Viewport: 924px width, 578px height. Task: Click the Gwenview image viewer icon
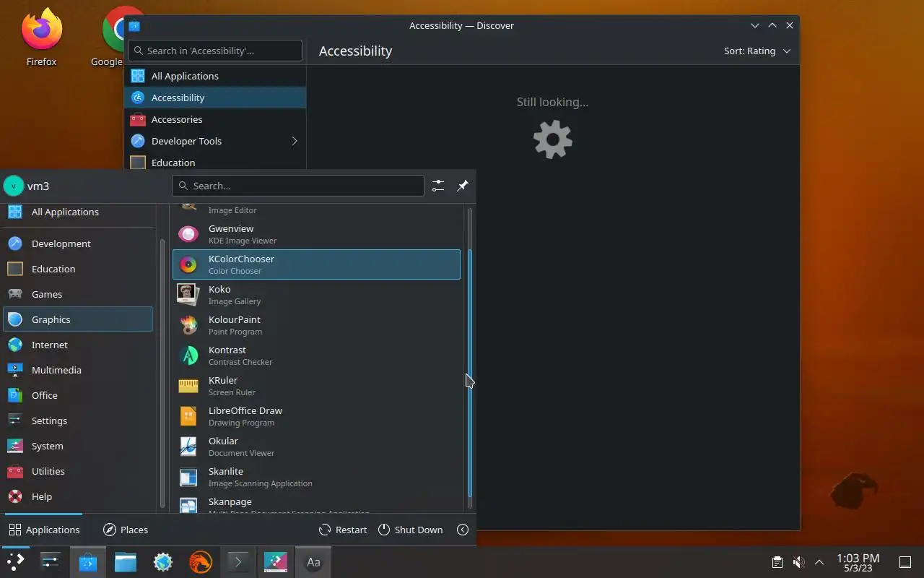click(188, 234)
